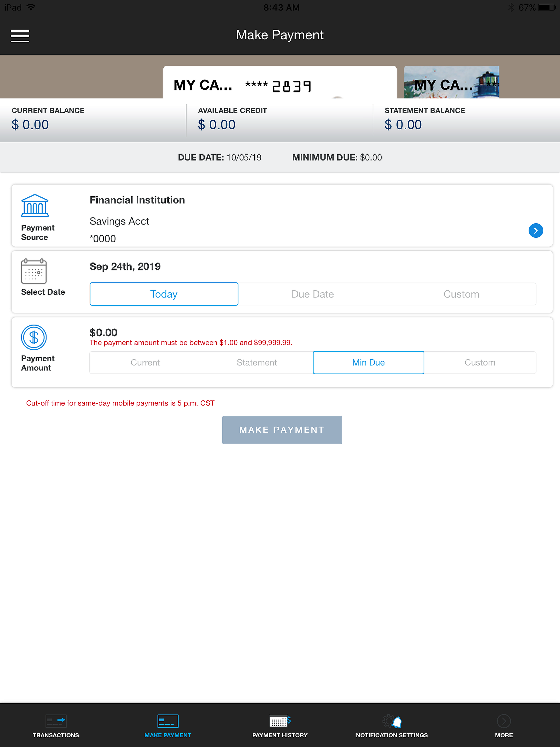This screenshot has width=560, height=747.
Task: Choose Today as payment date
Action: coord(164,294)
